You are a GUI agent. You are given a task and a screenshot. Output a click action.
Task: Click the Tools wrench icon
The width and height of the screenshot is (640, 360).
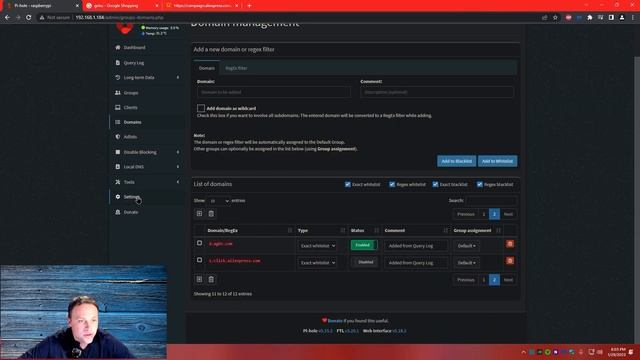[118, 182]
